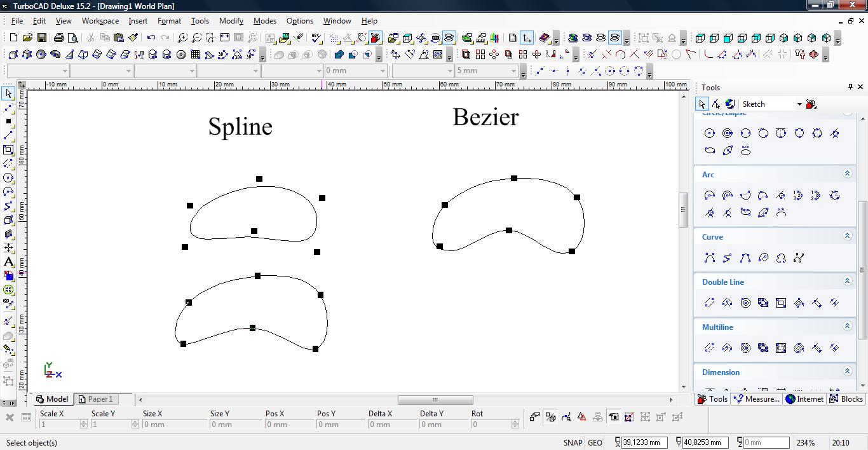The width and height of the screenshot is (868, 450).
Task: Select the Open folder icon
Action: click(27, 38)
